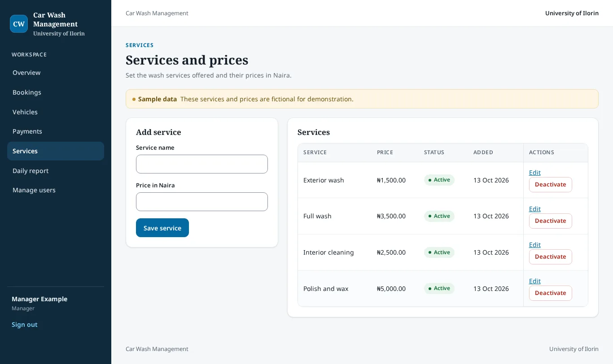Deactivate the Interior cleaning service
This screenshot has height=364, width=613.
[x=551, y=257]
